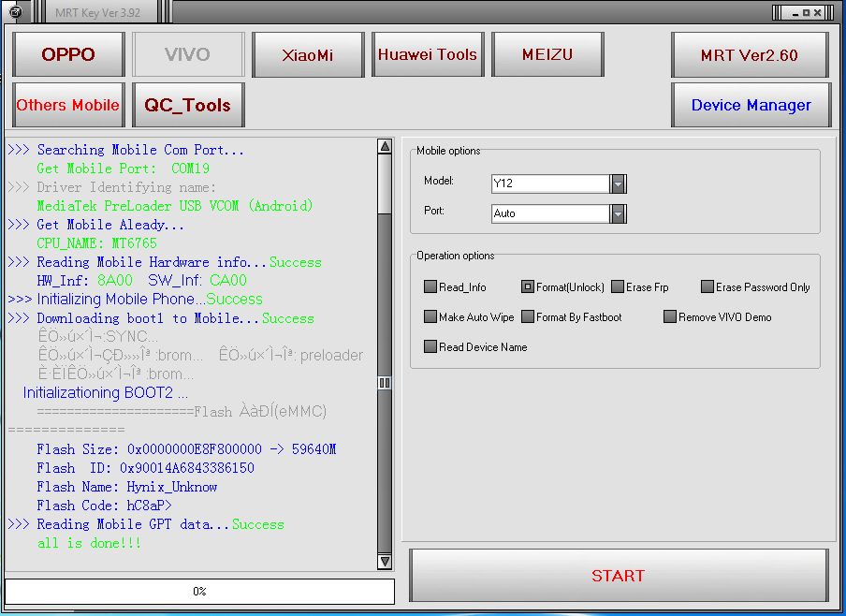Tick Erase Password Only

(x=707, y=286)
